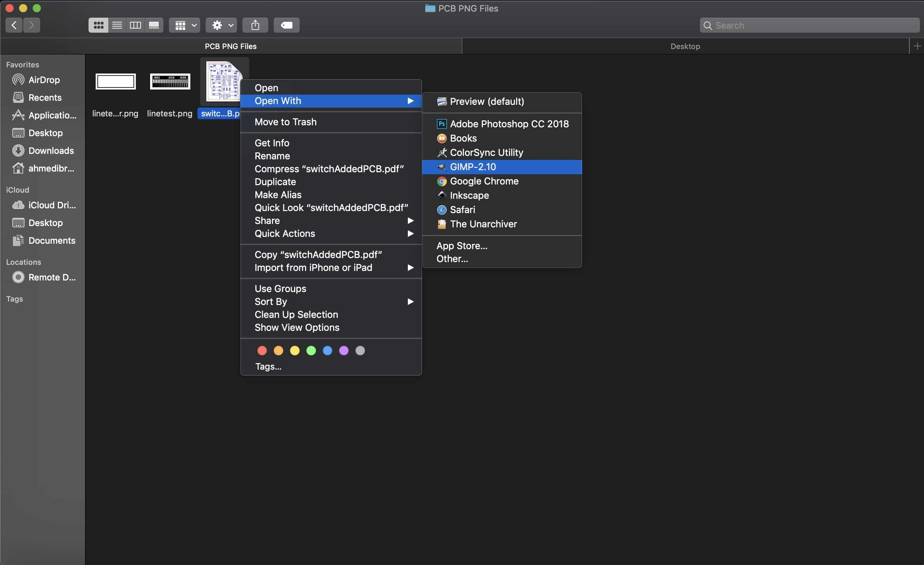Apply the gray tag color
This screenshot has height=565, width=924.
click(x=360, y=350)
